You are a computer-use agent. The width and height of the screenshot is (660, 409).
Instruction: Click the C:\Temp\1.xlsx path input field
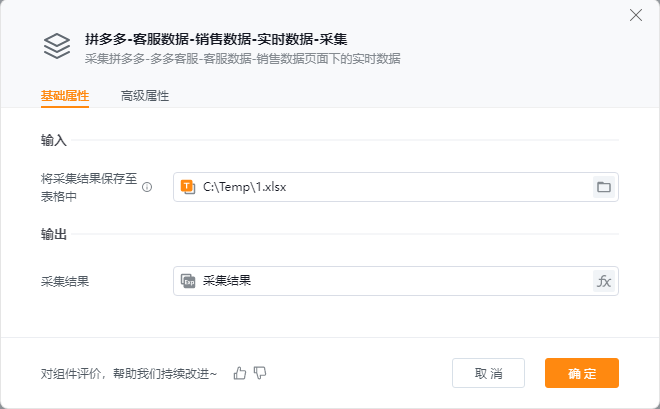[390, 187]
